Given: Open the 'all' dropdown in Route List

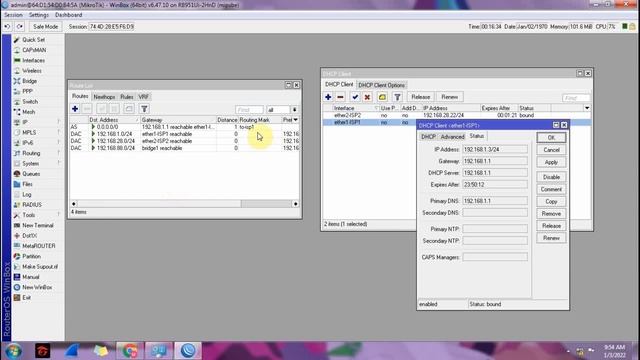Looking at the screenshot, I should point(294,110).
